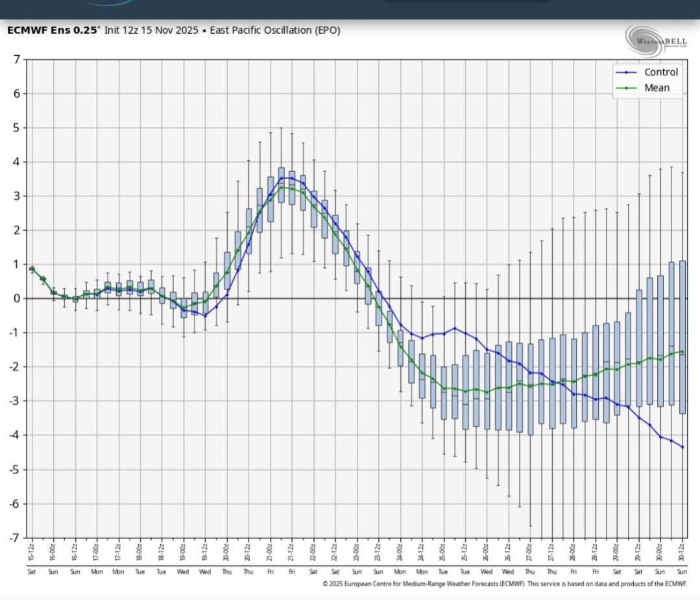700x600 pixels.
Task: Click the dark header bar above the chart
Action: 350,9
